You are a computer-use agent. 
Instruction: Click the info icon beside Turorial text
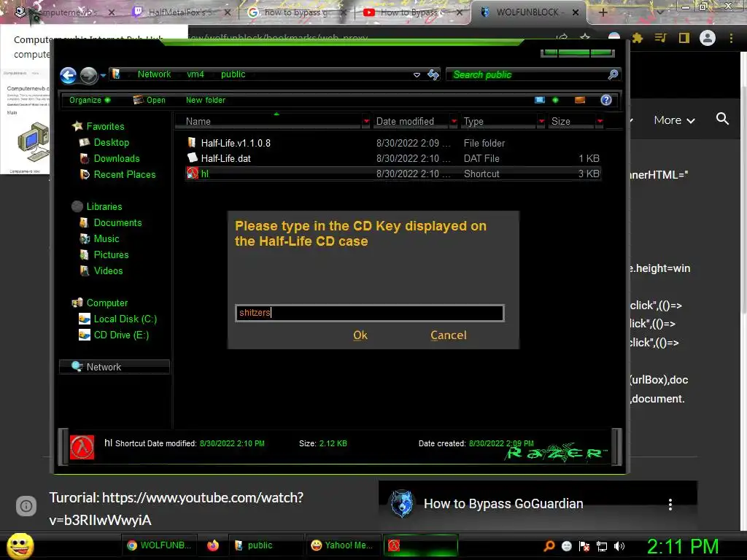pos(26,506)
